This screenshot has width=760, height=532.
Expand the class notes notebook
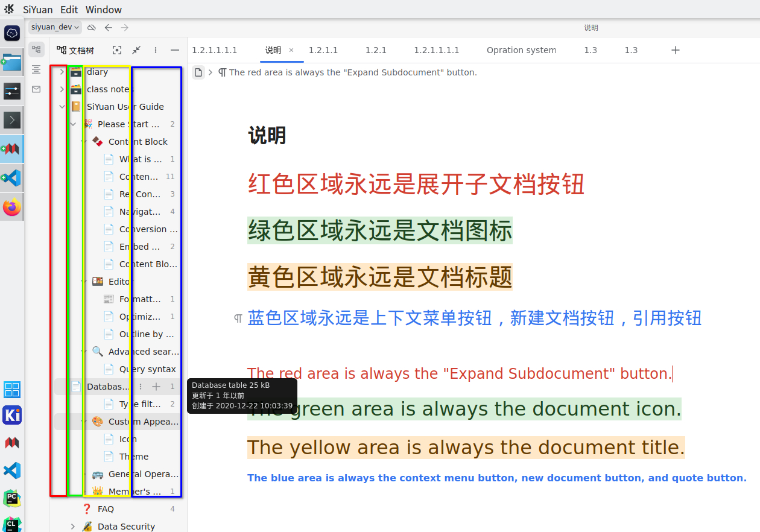tap(62, 89)
